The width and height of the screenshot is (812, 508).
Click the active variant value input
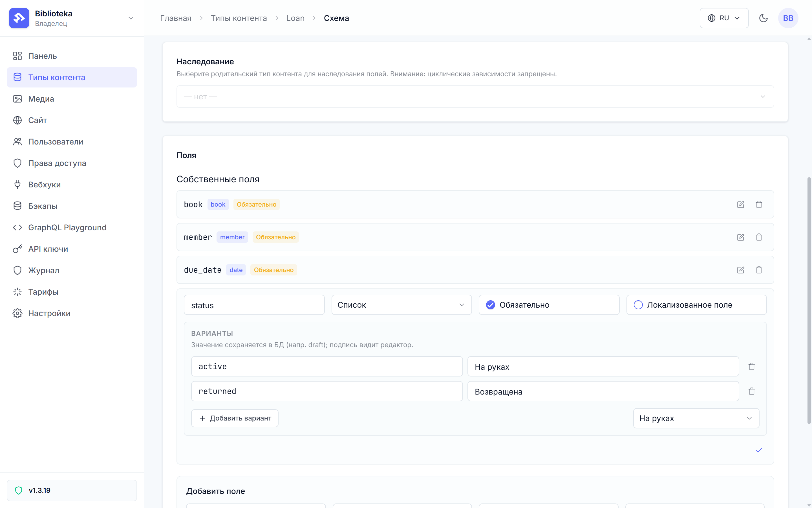[327, 366]
